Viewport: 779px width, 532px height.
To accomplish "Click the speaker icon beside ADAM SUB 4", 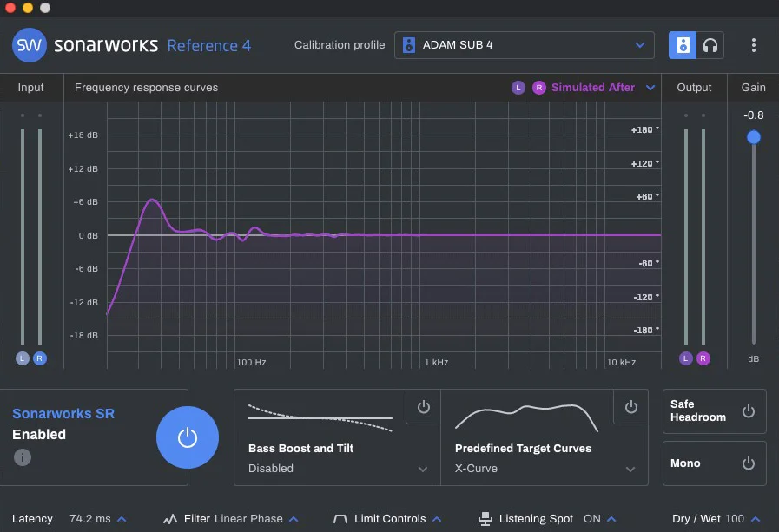I will pyautogui.click(x=409, y=45).
